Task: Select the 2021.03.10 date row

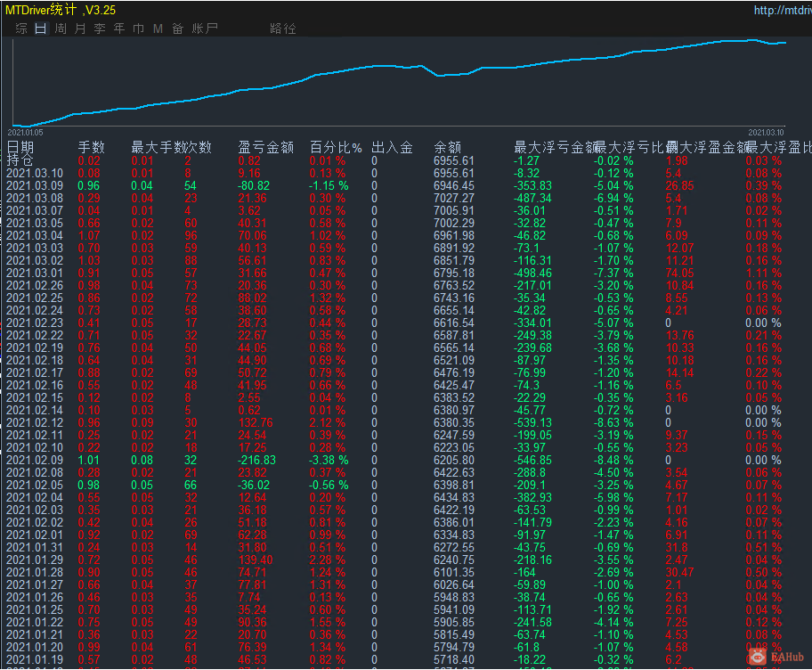Action: click(34, 173)
